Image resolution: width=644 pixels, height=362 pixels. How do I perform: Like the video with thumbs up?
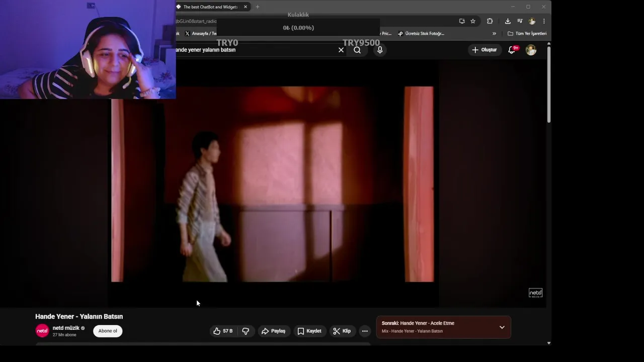pyautogui.click(x=223, y=331)
